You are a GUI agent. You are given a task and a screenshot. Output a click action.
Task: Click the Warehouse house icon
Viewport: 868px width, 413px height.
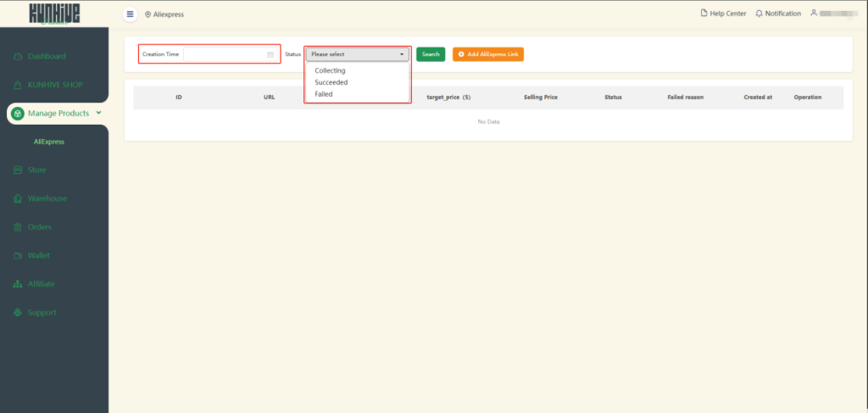click(x=18, y=198)
